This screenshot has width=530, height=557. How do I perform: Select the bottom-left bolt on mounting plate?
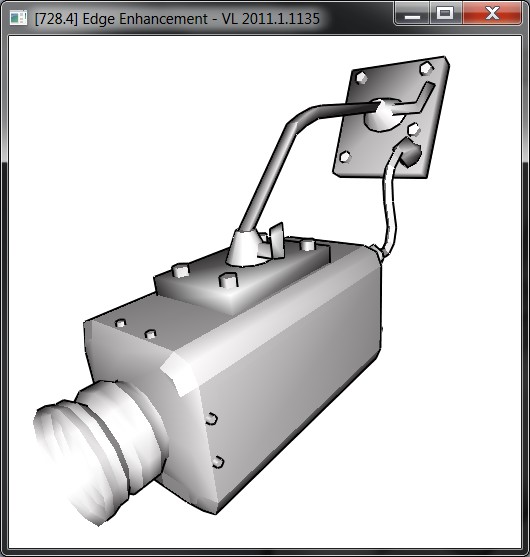tap(345, 156)
